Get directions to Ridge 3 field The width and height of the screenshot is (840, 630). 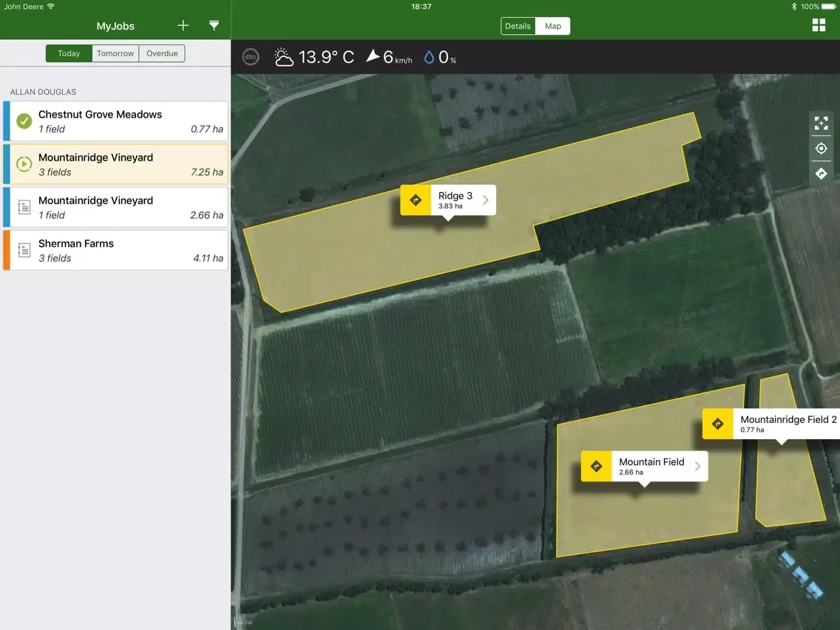[x=416, y=200]
